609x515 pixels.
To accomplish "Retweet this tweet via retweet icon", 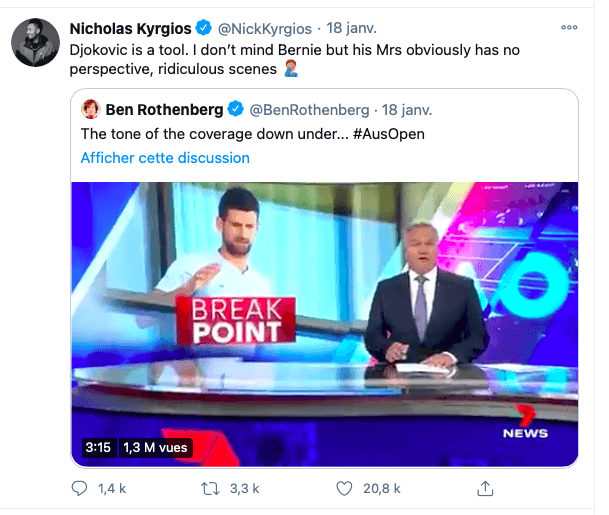I will [x=211, y=488].
